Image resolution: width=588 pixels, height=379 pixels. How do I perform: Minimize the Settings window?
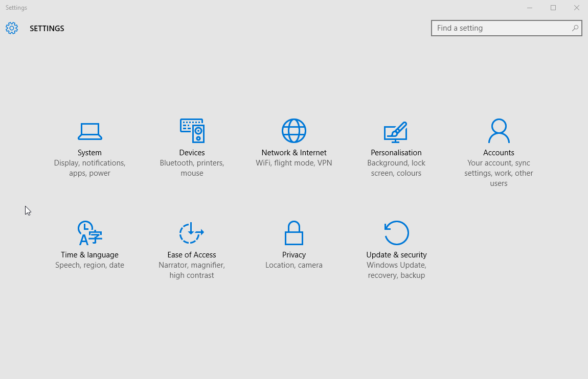point(530,8)
